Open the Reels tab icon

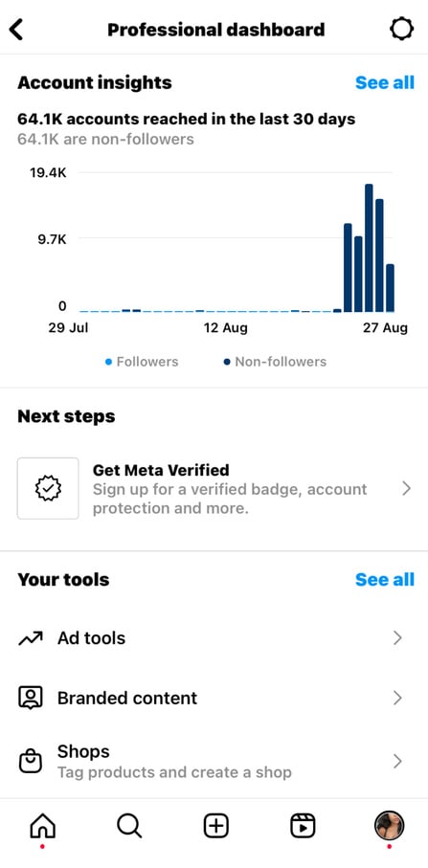(x=303, y=826)
